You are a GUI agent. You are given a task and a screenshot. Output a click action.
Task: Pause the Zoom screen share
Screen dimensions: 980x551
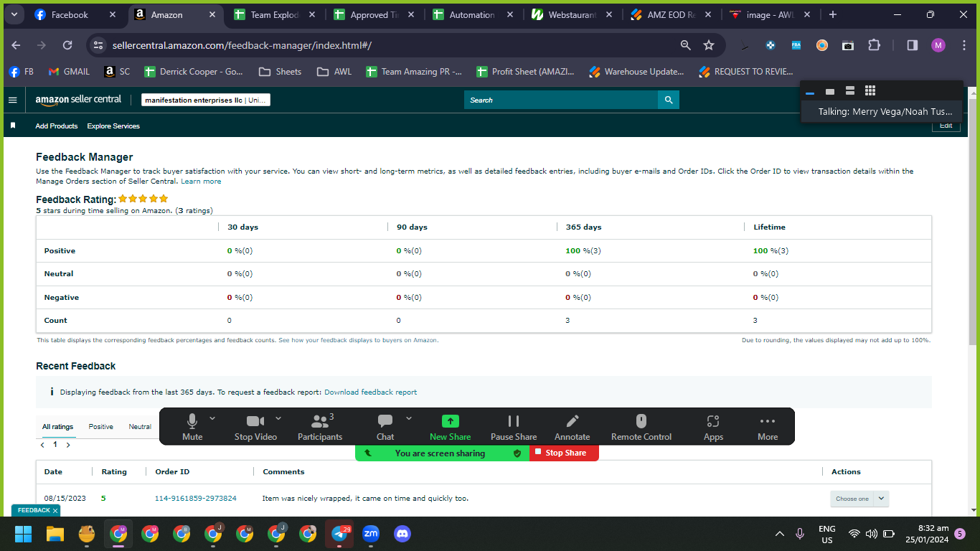[x=514, y=427]
